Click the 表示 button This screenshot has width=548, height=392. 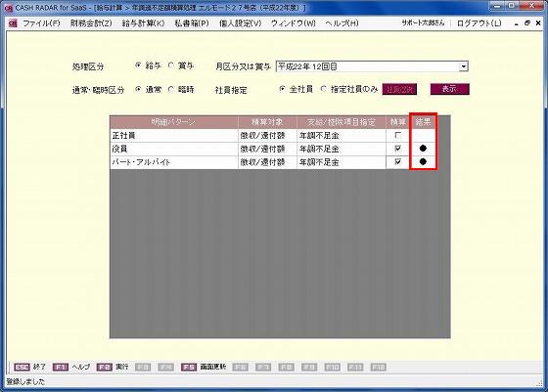[449, 89]
